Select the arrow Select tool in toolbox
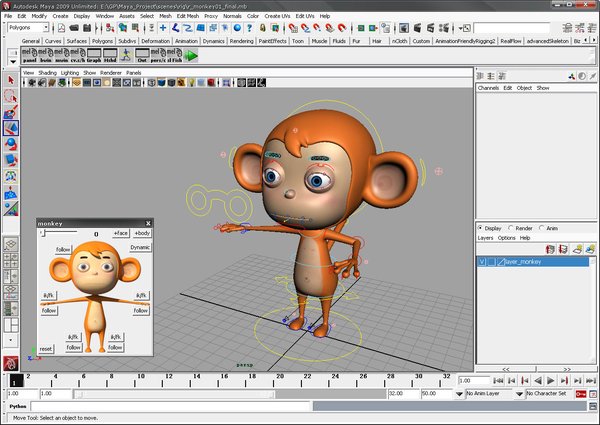The height and width of the screenshot is (425, 600). point(11,80)
